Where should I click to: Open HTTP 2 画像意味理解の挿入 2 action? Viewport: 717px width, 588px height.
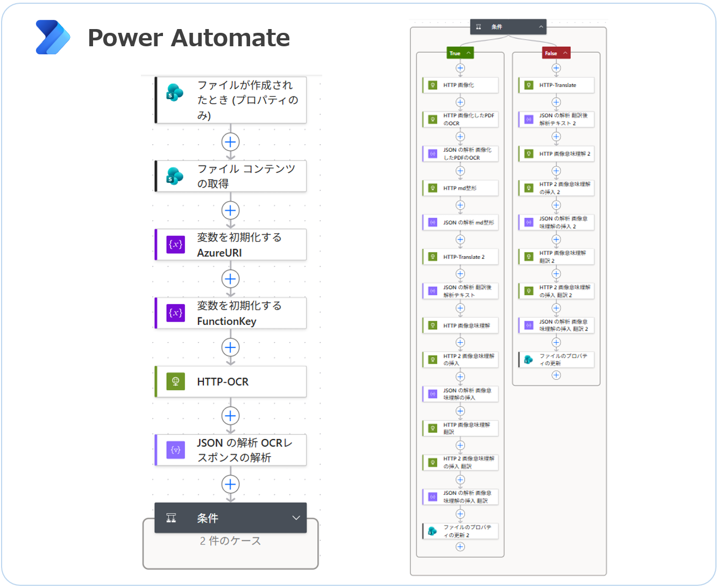pyautogui.click(x=557, y=188)
